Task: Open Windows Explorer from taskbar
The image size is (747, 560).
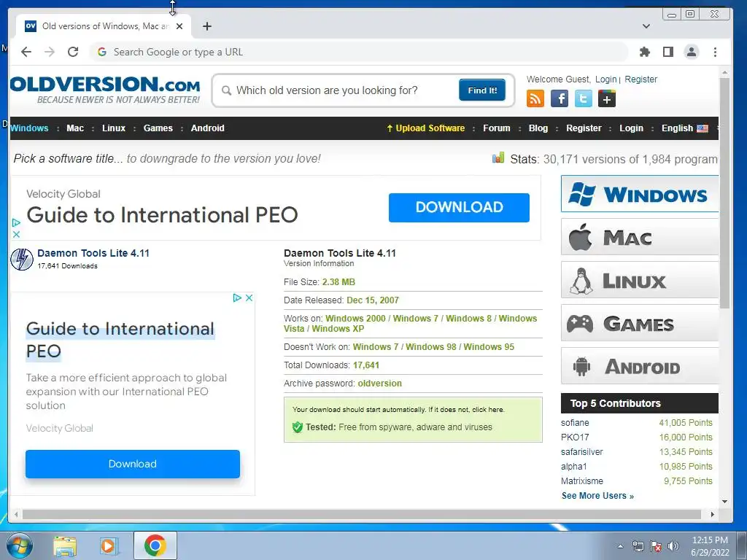Action: pos(65,545)
